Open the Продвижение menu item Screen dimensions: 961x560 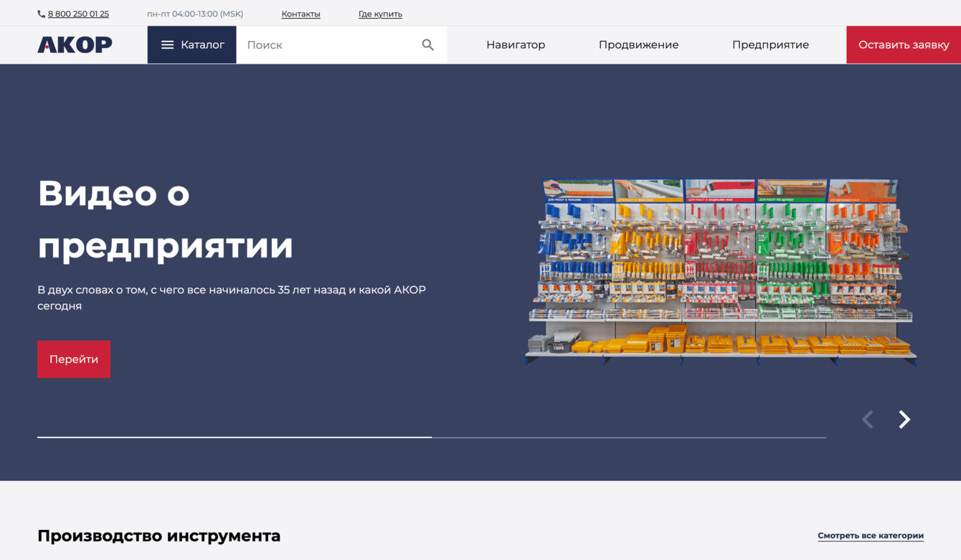point(638,44)
